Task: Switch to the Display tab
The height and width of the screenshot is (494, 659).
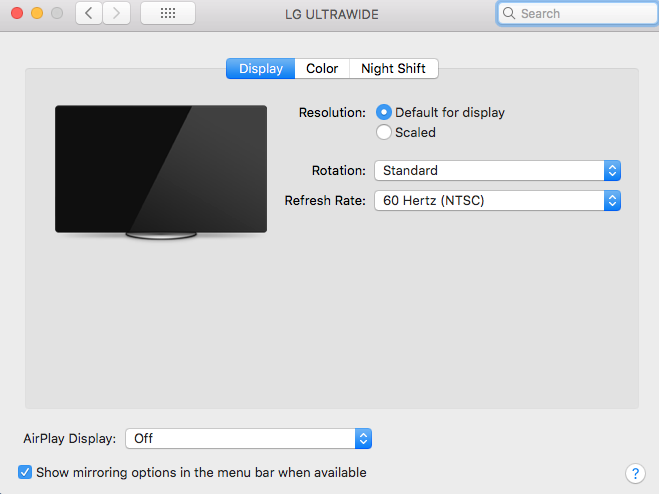Action: (261, 69)
